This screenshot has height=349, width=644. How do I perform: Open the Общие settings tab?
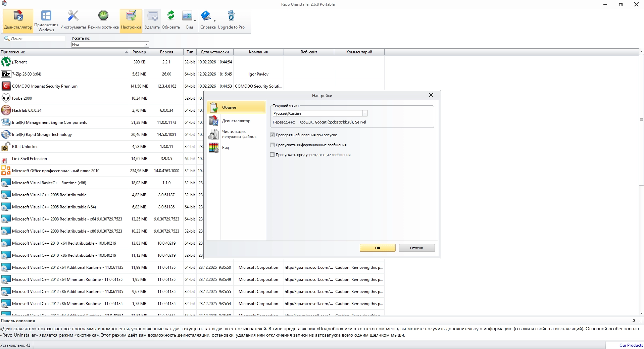[236, 107]
